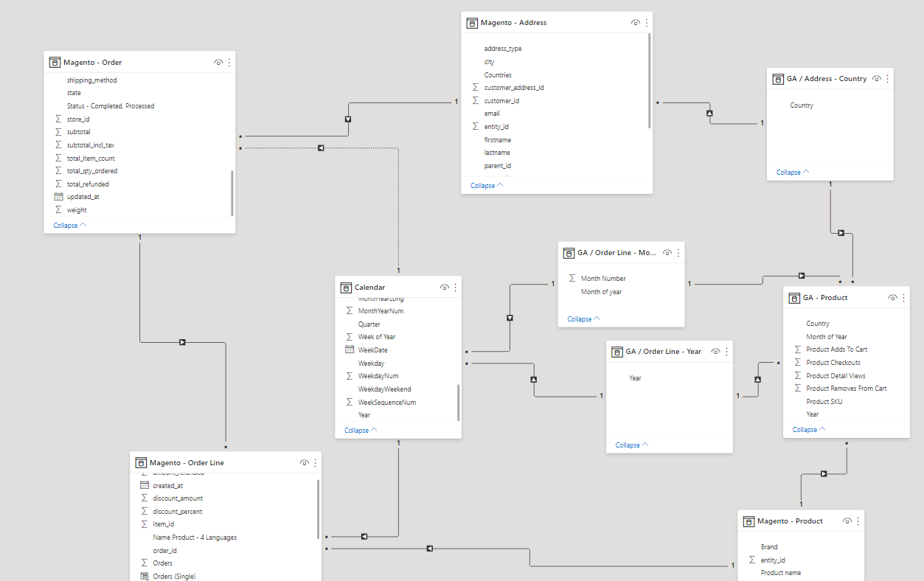Open more options for GA / Address - Country
Image resolution: width=924 pixels, height=581 pixels.
tap(887, 79)
